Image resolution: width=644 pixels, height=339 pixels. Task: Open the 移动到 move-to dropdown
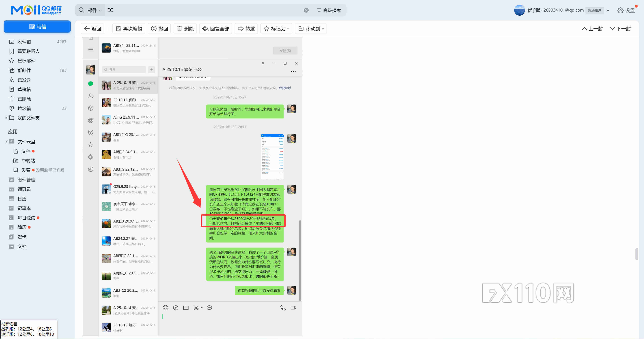click(x=311, y=29)
